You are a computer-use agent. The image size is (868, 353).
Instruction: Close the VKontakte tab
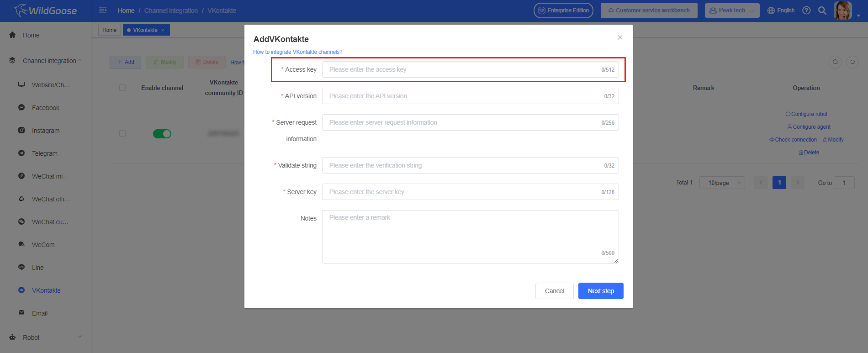(x=163, y=30)
